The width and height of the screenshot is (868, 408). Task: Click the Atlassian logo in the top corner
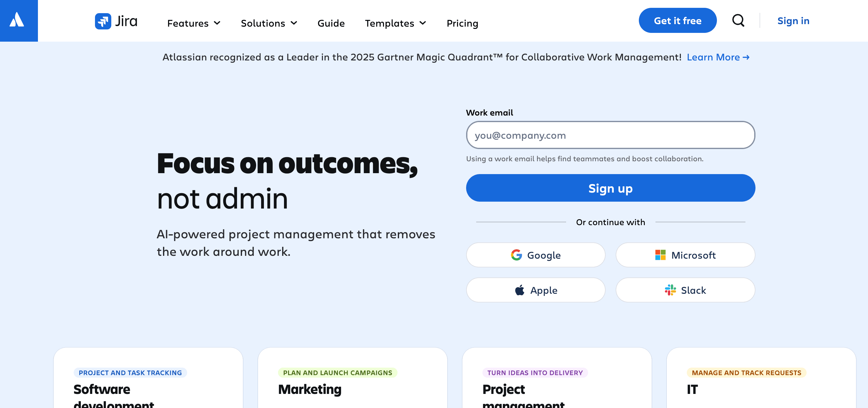pyautogui.click(x=18, y=20)
